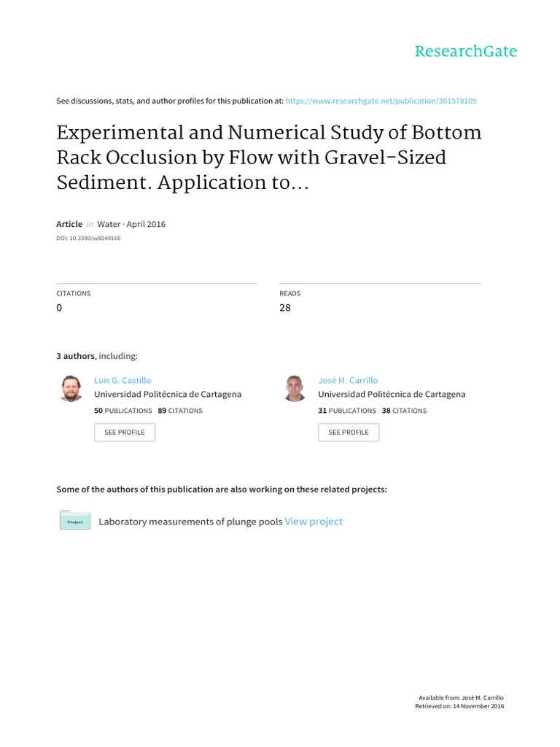Click the 89 Citations stat for Castillo
Viewport: 560px width, 747px height.
pyautogui.click(x=180, y=411)
